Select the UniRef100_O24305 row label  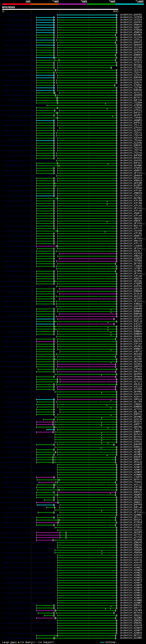coord(131,80)
